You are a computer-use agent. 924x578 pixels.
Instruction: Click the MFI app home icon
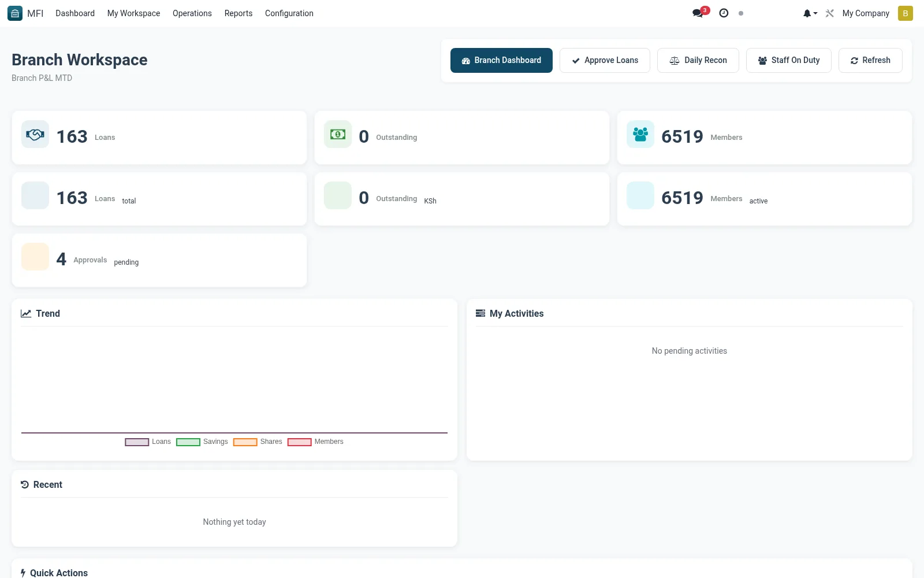click(x=15, y=13)
